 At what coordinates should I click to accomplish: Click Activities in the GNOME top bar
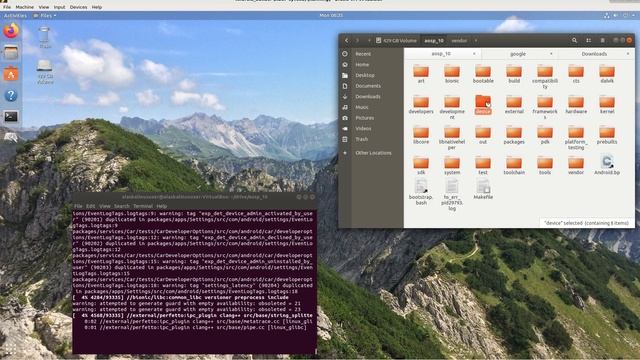point(15,16)
